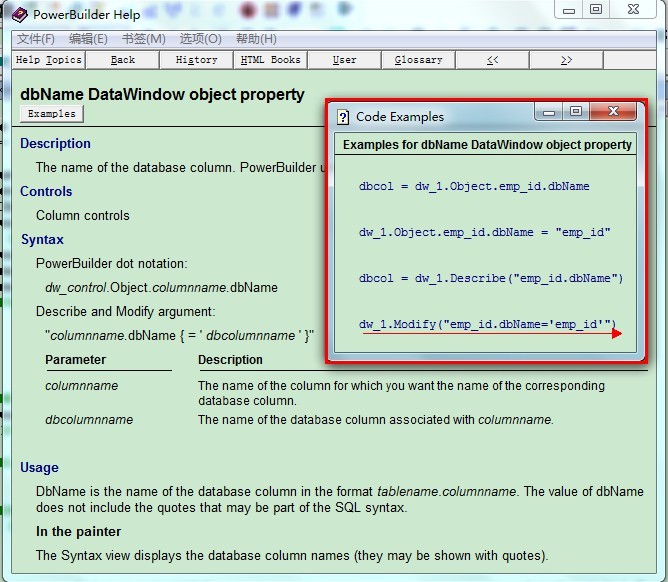Screen dimensions: 668x582
Task: Open HTML Books
Action: tap(271, 60)
